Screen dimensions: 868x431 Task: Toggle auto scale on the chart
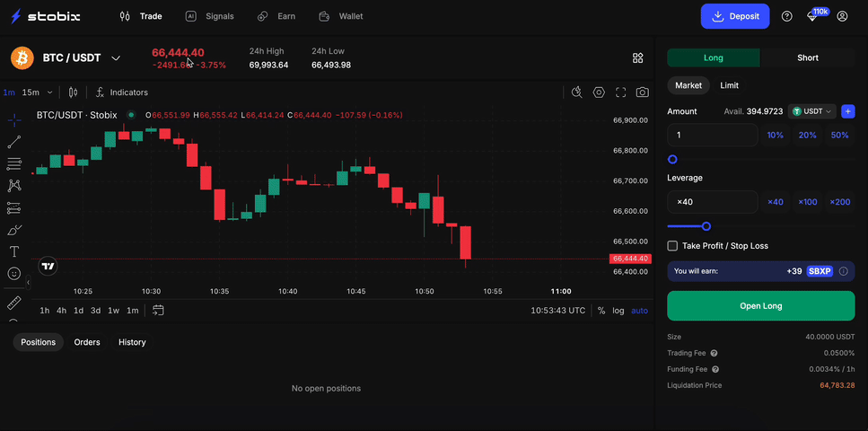coord(639,311)
